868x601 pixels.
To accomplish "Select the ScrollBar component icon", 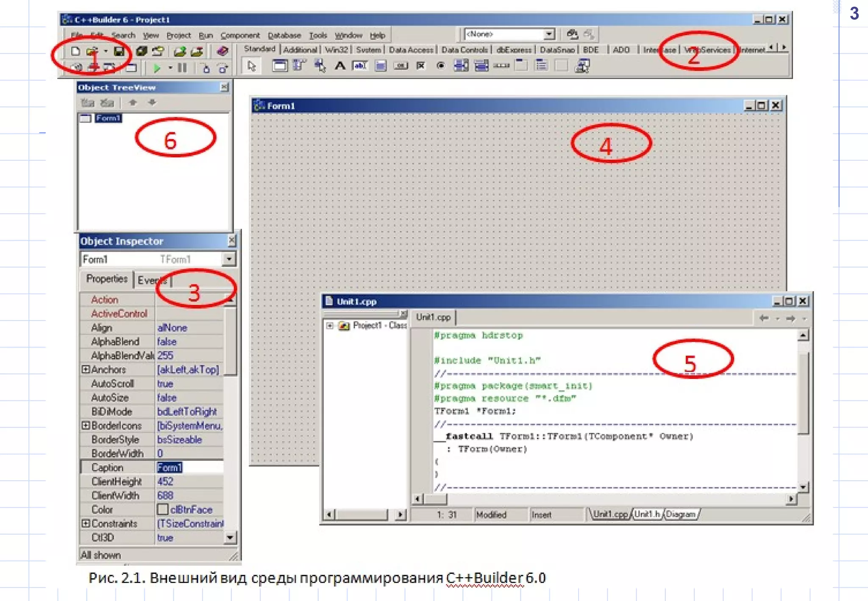I will (x=501, y=66).
